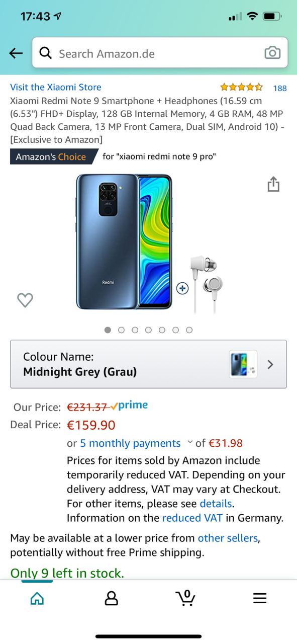Screen dimensions: 297x644
Task: Tap the share icon beside product image
Action: coord(273,184)
